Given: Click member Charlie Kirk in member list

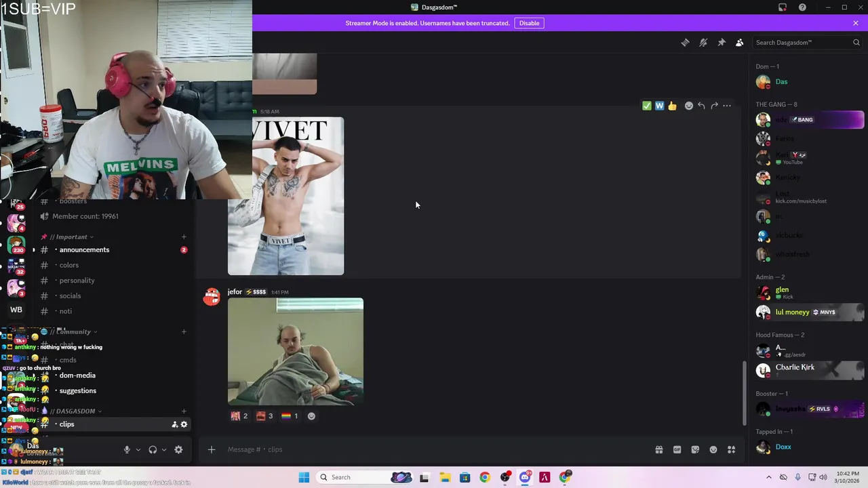Looking at the screenshot, I should [809, 370].
